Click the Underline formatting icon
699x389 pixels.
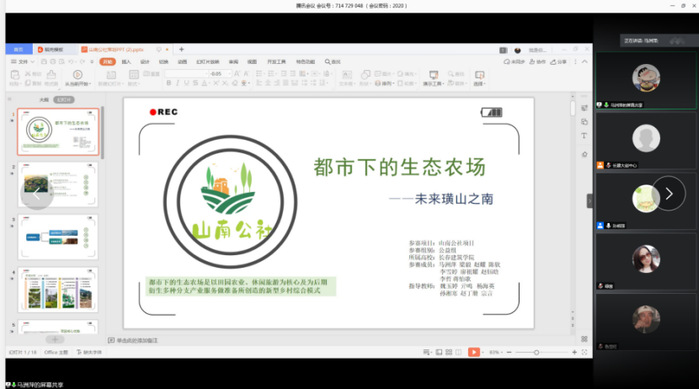(186, 83)
